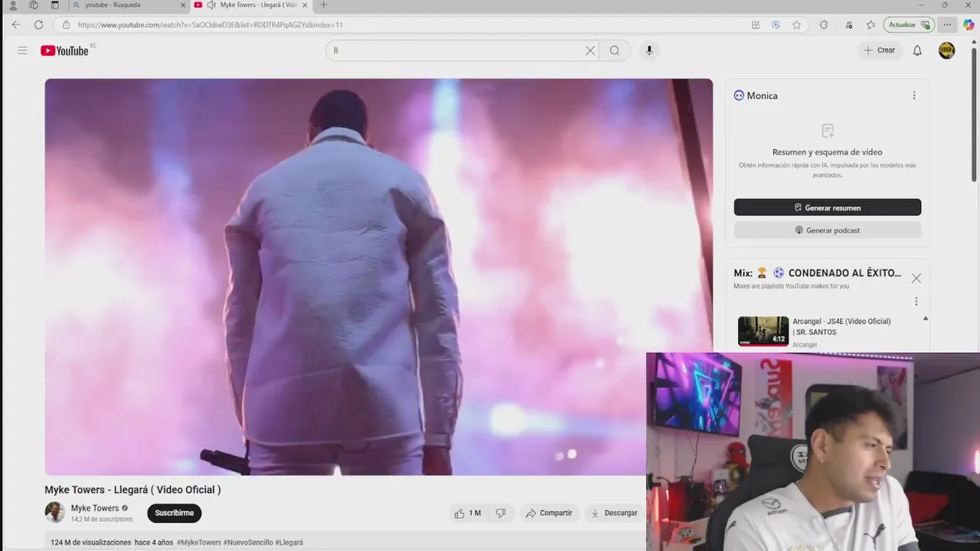980x551 pixels.
Task: Add page to favorites with star
Action: (797, 24)
